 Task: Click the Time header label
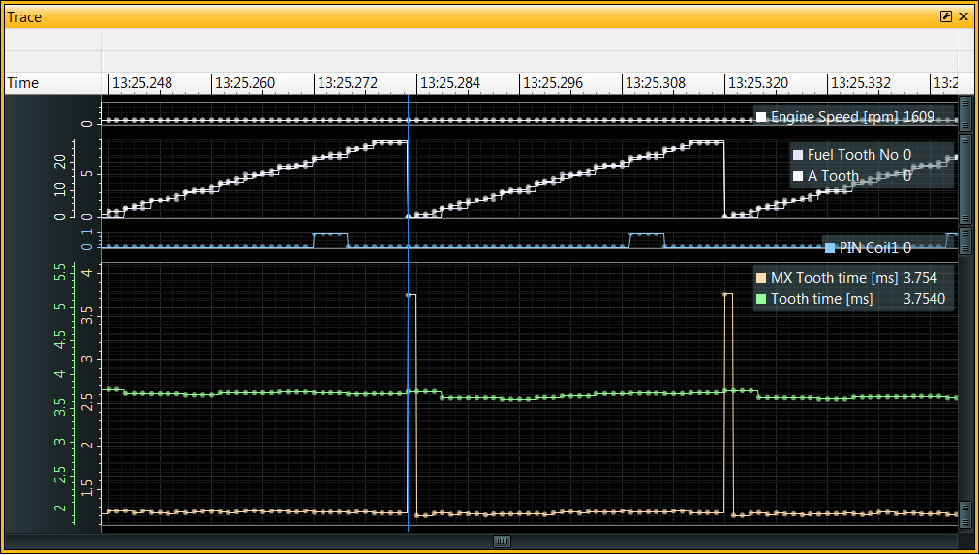23,83
